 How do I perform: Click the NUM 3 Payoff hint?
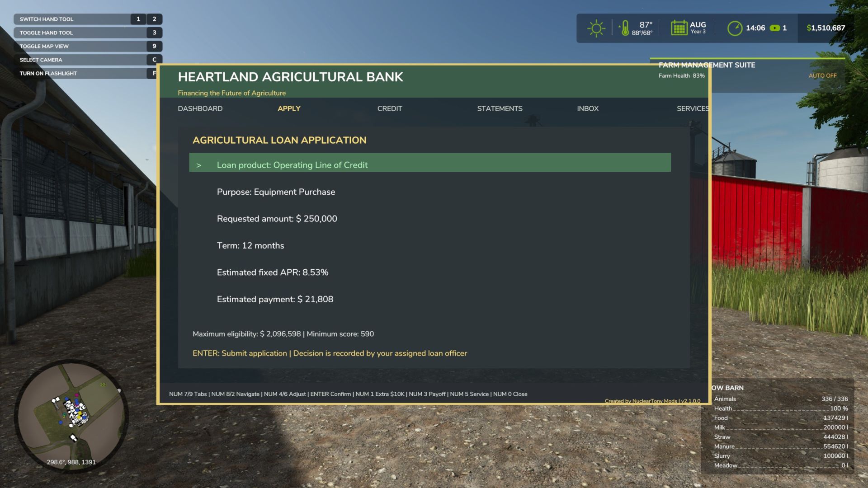tap(427, 394)
